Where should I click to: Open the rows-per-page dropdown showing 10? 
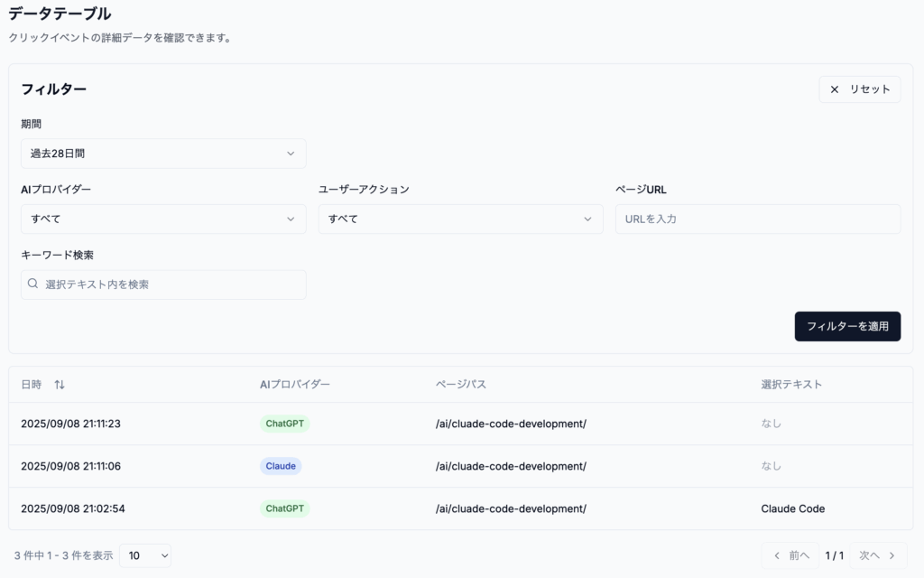(145, 555)
